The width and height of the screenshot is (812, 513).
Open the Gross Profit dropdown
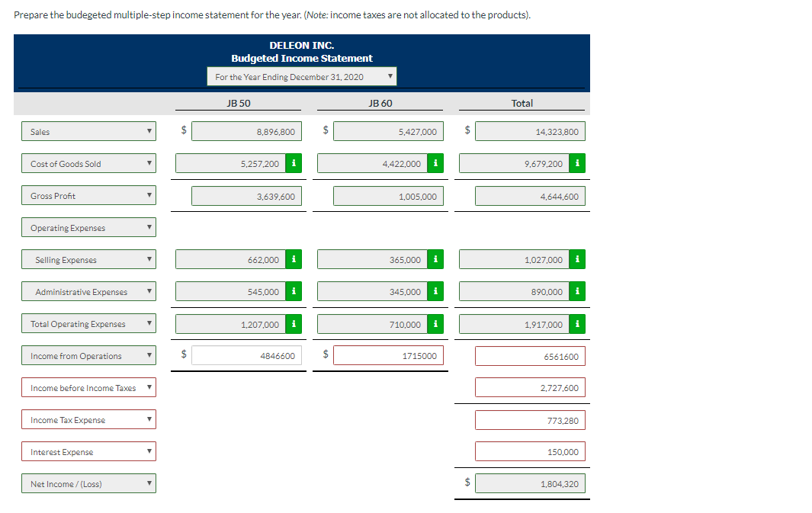(88, 195)
